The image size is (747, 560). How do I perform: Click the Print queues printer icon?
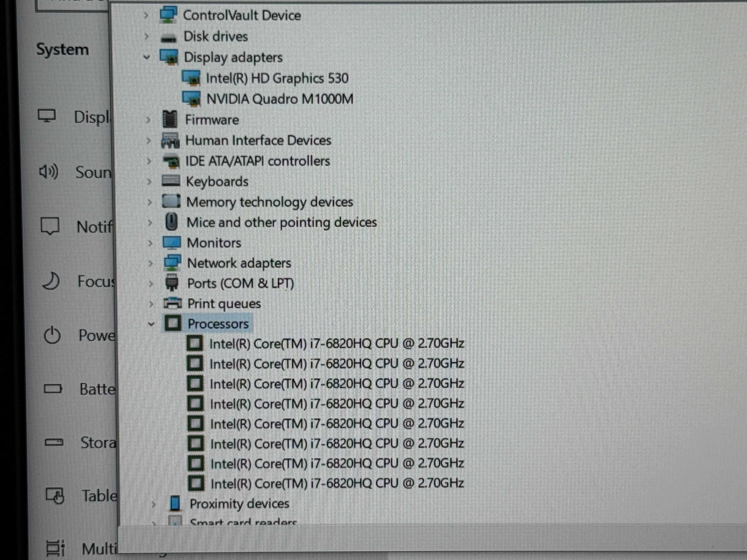[173, 304]
